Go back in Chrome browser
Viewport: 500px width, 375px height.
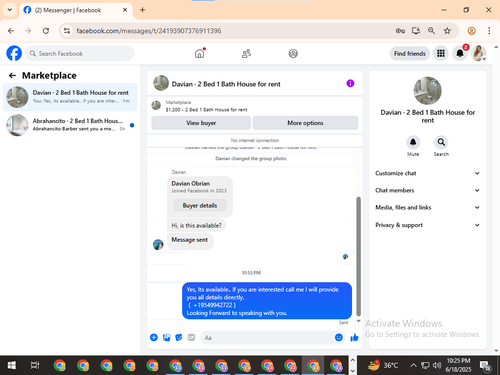[x=11, y=31]
